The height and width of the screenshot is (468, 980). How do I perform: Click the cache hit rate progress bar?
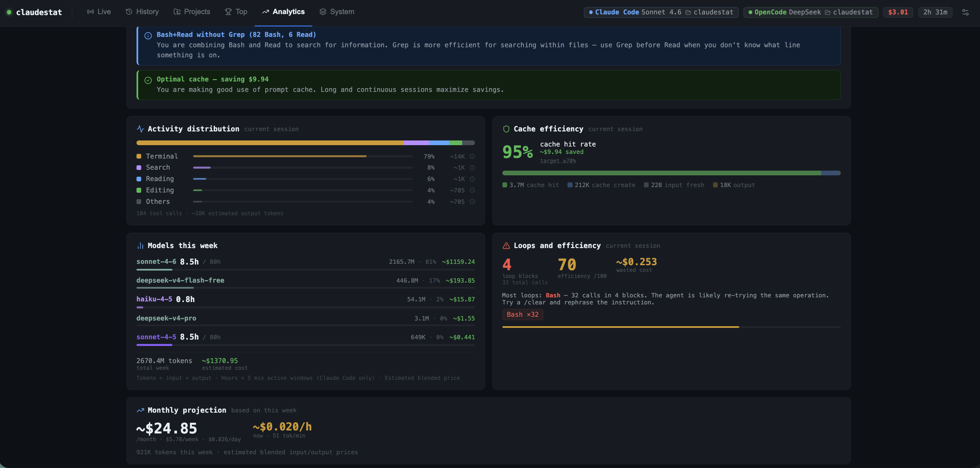(x=671, y=173)
